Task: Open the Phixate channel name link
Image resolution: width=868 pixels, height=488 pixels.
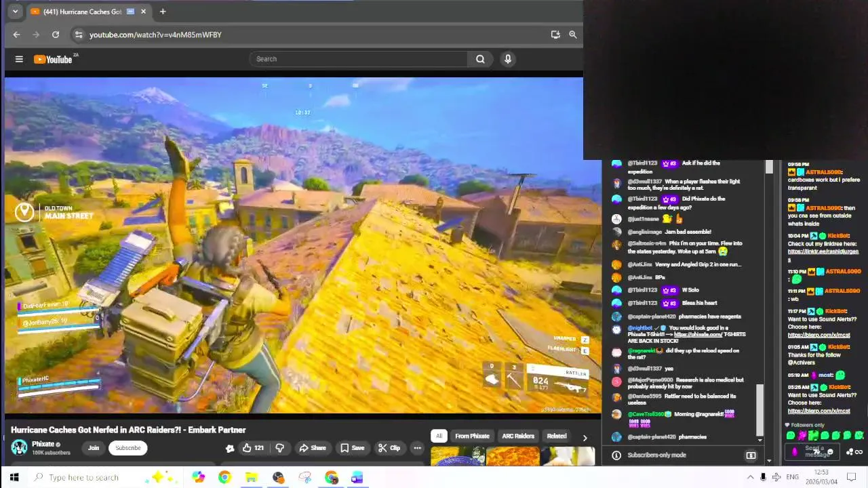Action: pyautogui.click(x=43, y=444)
